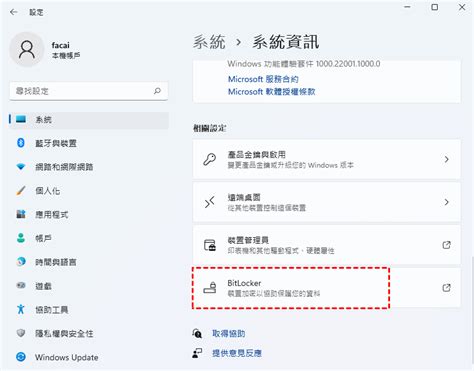Expand chevron on 遠端桌面 row

[447, 202]
